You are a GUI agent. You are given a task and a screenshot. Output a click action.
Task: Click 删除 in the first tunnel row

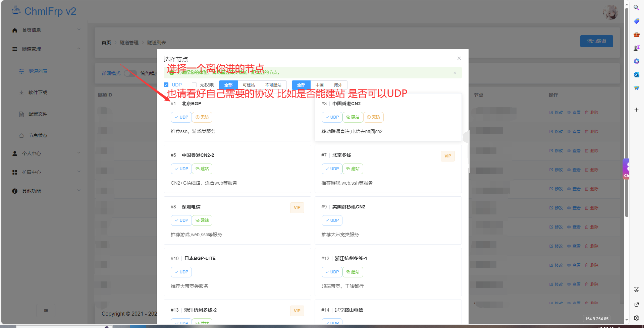click(x=592, y=113)
